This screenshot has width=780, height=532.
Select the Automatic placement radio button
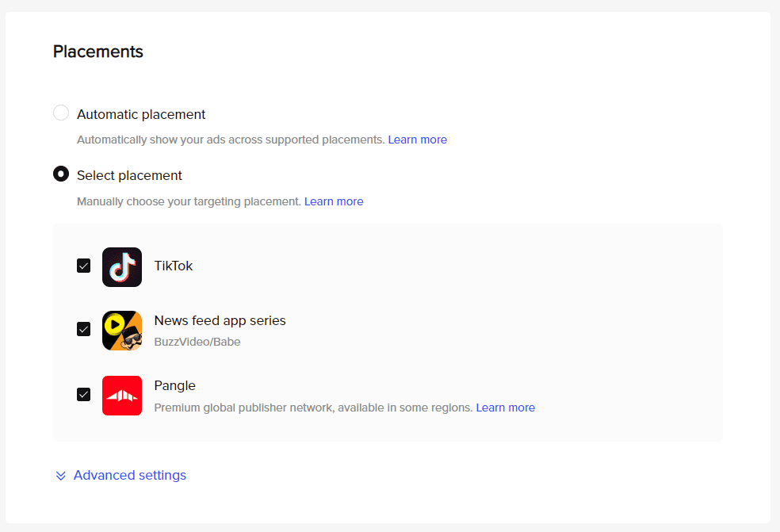click(61, 113)
